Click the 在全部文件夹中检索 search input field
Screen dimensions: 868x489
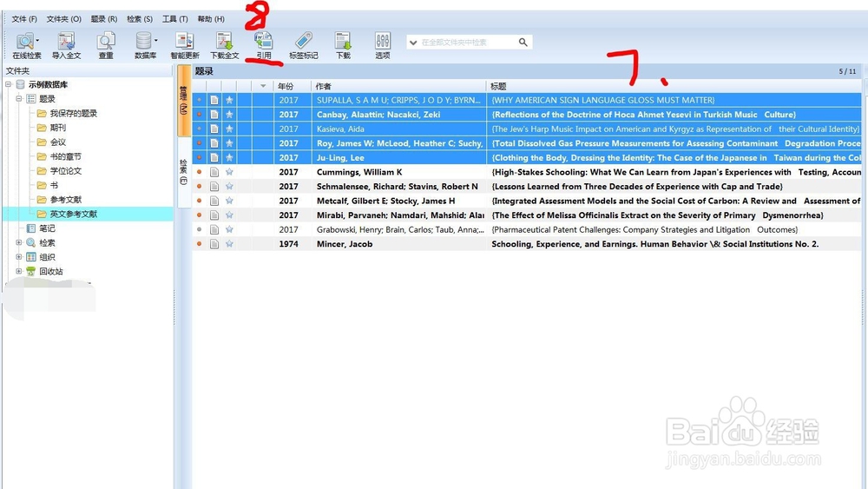(467, 42)
